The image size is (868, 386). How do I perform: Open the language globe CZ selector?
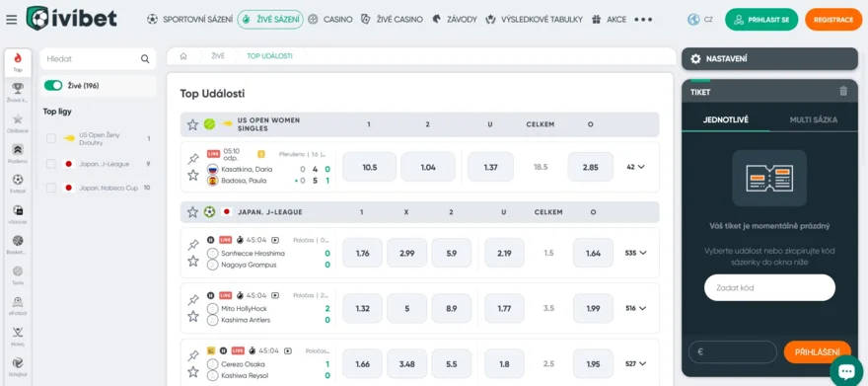click(699, 20)
